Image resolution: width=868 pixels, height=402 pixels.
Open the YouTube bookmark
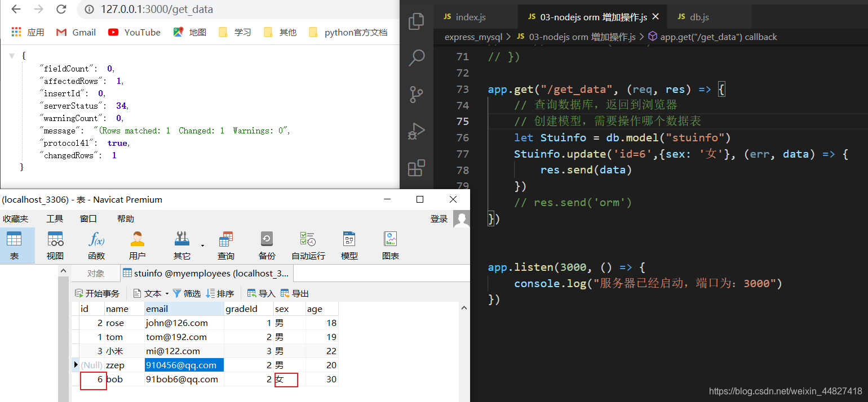[134, 32]
